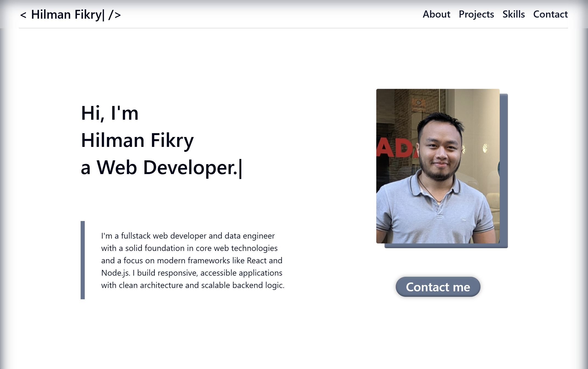Click the profile photo of Hilman Fikry
This screenshot has width=588, height=369.
[x=438, y=166]
